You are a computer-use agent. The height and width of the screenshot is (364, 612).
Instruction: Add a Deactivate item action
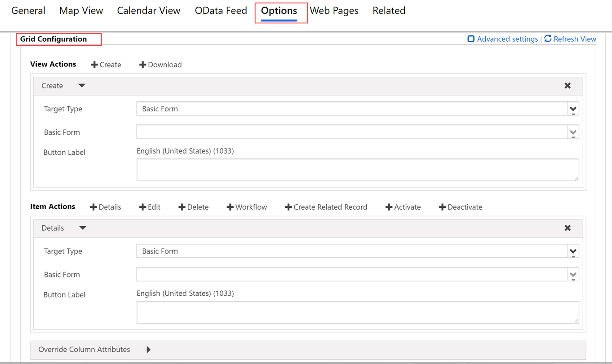[x=460, y=207]
